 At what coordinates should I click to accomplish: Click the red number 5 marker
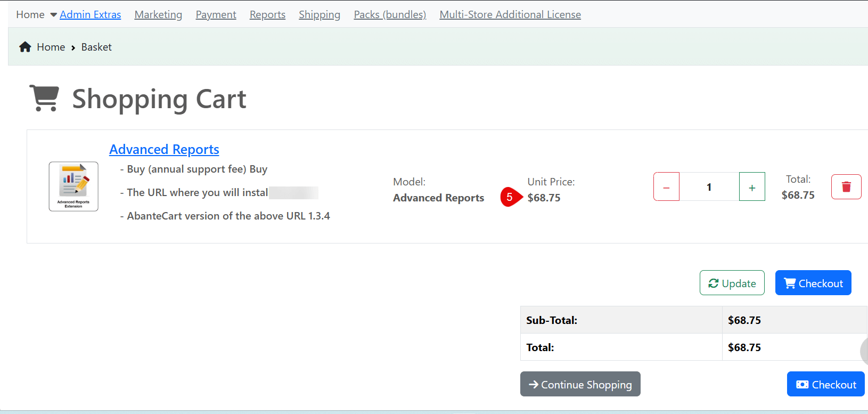point(510,197)
